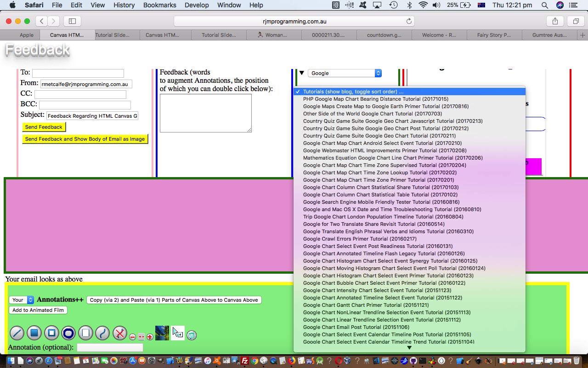The width and height of the screenshot is (588, 368).
Task: Choose Google Chart Gantt Chart Primer Tutorial
Action: (409, 305)
